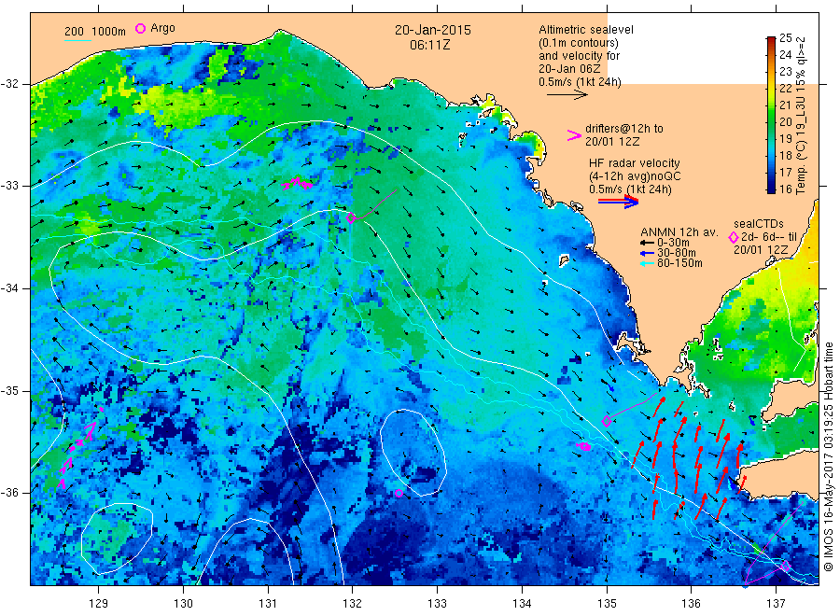The image size is (840, 616).
Task: Click the cyan 80-150m ANMN arrow
Action: (647, 263)
